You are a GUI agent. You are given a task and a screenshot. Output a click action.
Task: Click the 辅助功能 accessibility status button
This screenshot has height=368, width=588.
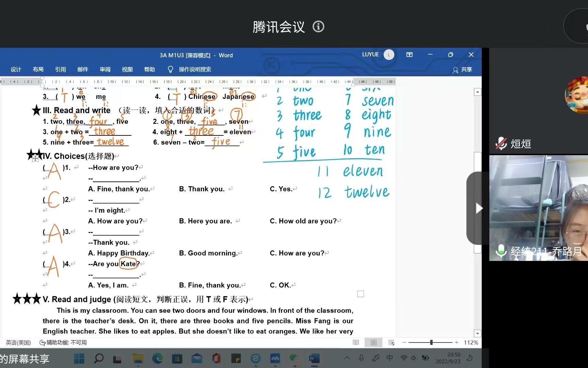pyautogui.click(x=63, y=342)
